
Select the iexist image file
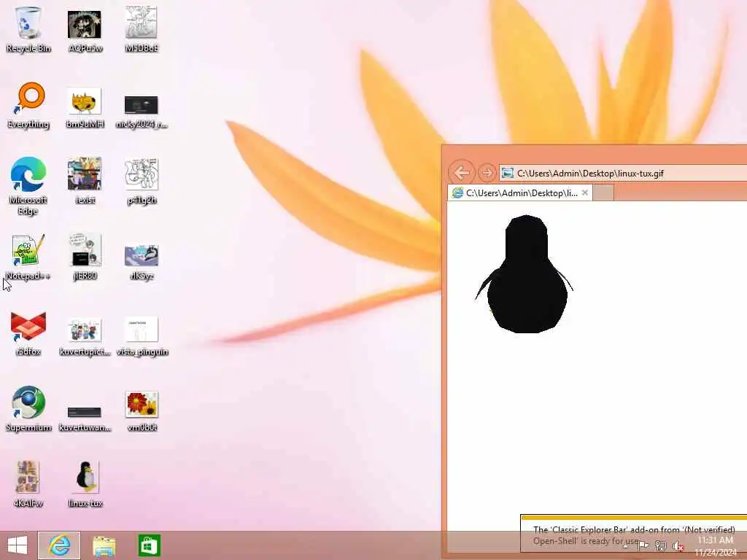85,181
